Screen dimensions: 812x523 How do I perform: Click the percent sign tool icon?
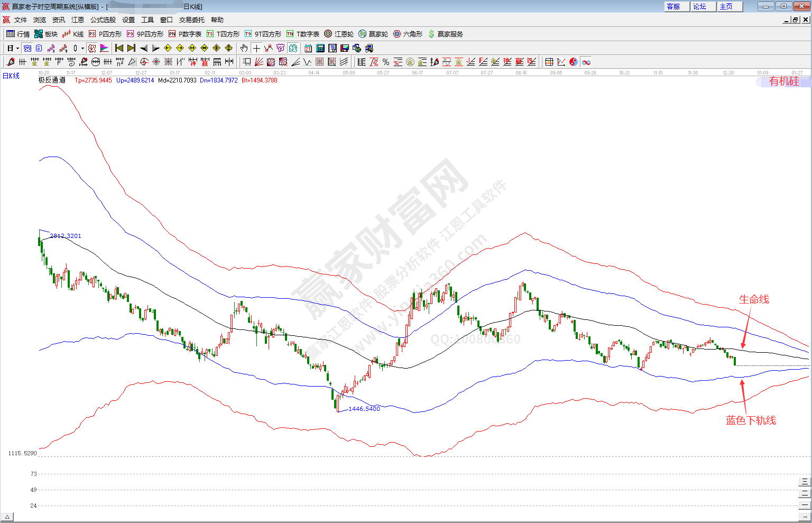click(x=386, y=62)
